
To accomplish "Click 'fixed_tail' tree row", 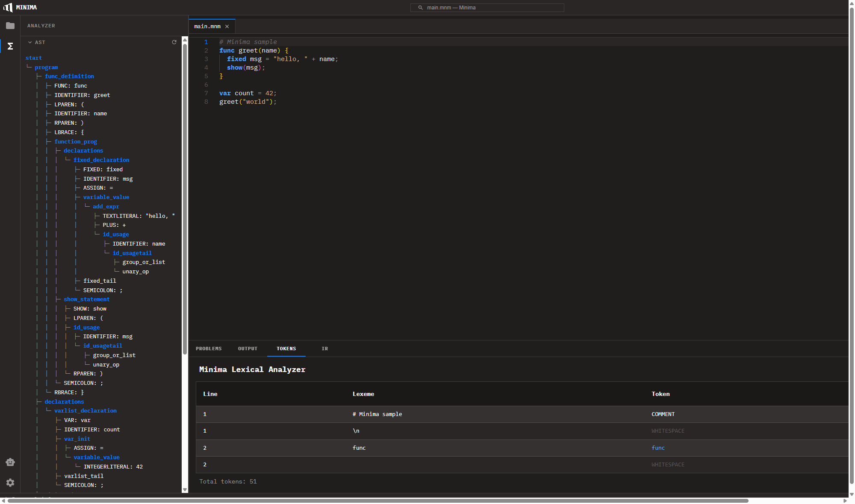I will click(x=100, y=281).
